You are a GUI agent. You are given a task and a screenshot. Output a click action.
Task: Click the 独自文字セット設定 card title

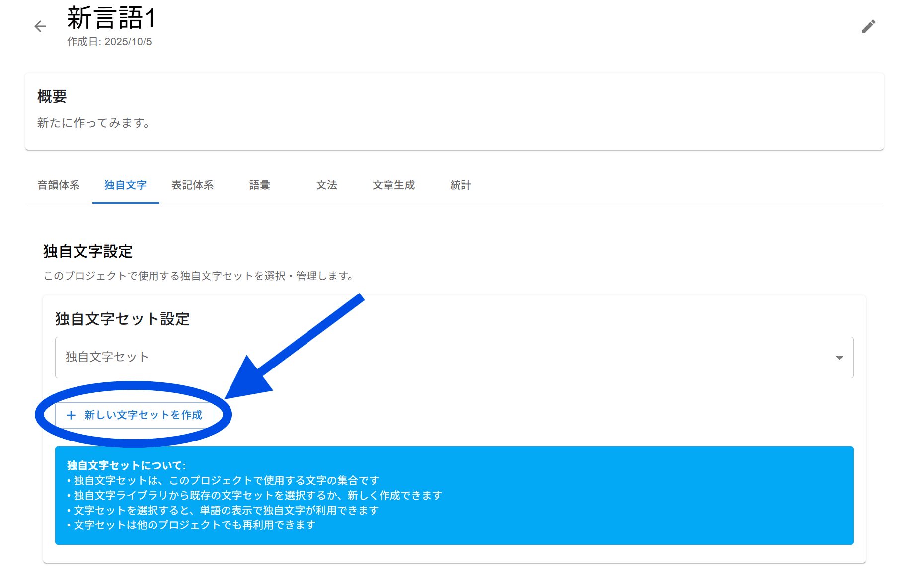click(122, 319)
